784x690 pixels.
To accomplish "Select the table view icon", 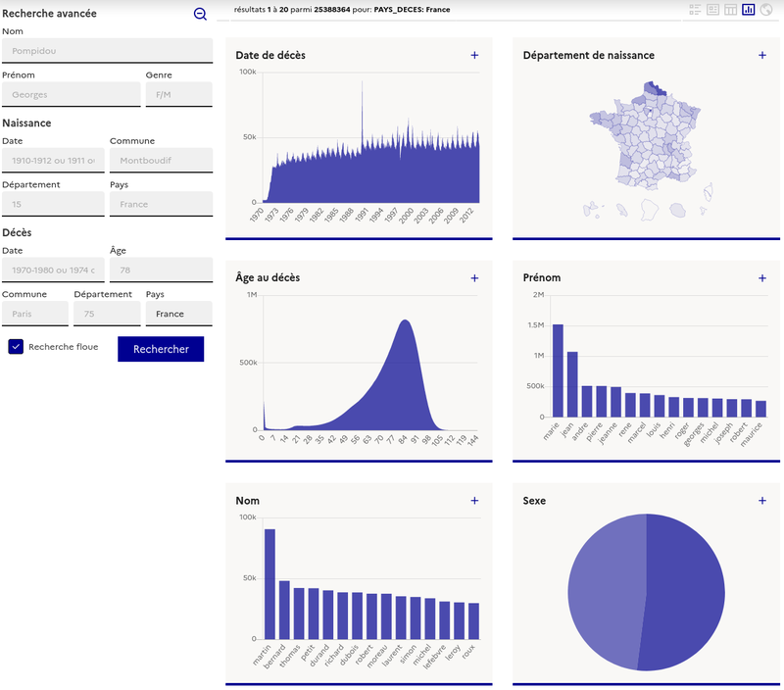I will 730,9.
